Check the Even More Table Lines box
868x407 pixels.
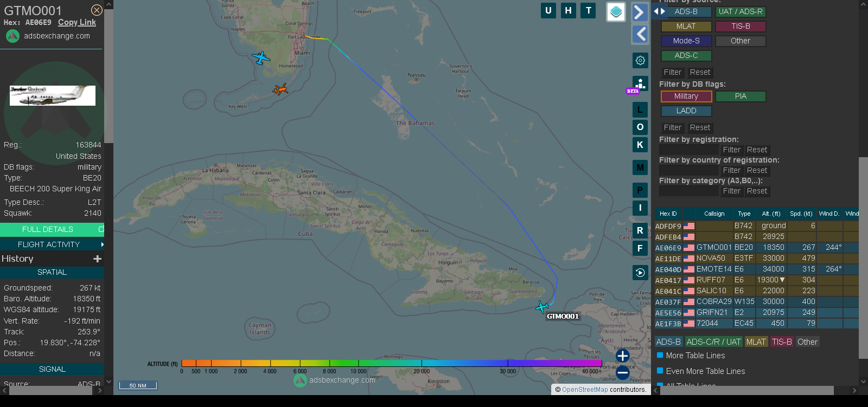[x=660, y=371]
